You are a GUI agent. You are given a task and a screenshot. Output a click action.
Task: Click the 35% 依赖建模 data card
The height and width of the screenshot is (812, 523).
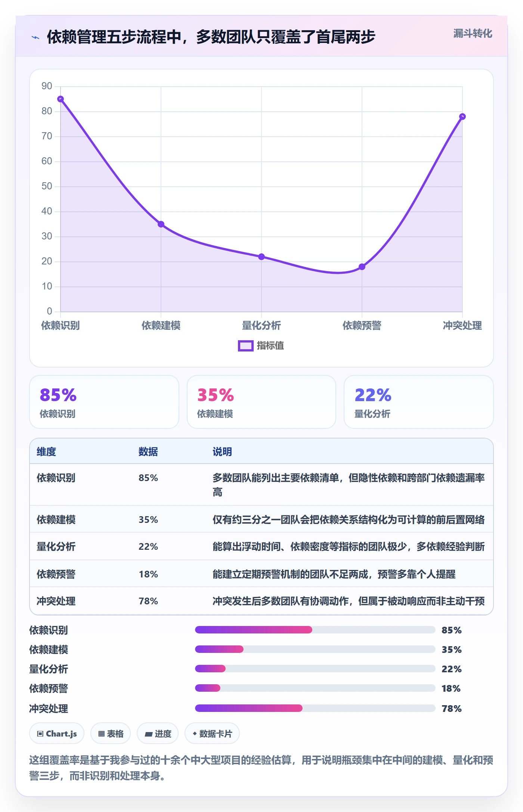click(x=261, y=402)
